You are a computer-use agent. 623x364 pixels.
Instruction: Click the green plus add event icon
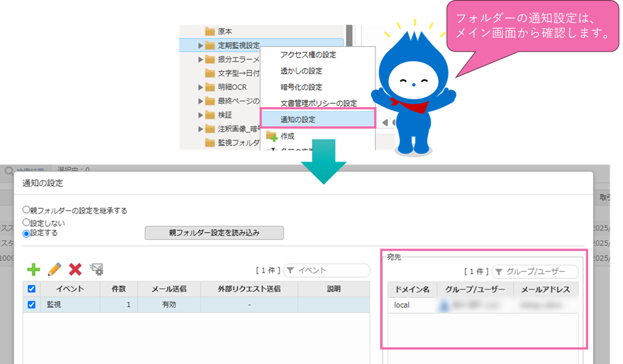click(34, 269)
